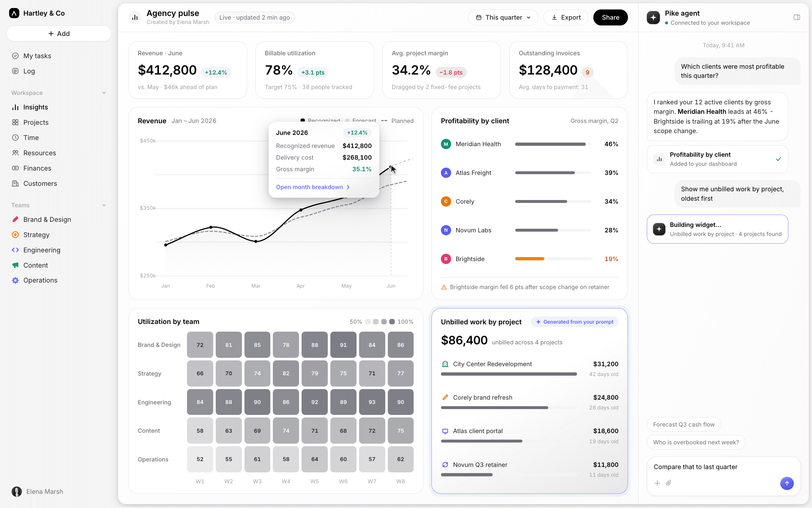Click the Atlas client portal progress bar

click(509, 441)
